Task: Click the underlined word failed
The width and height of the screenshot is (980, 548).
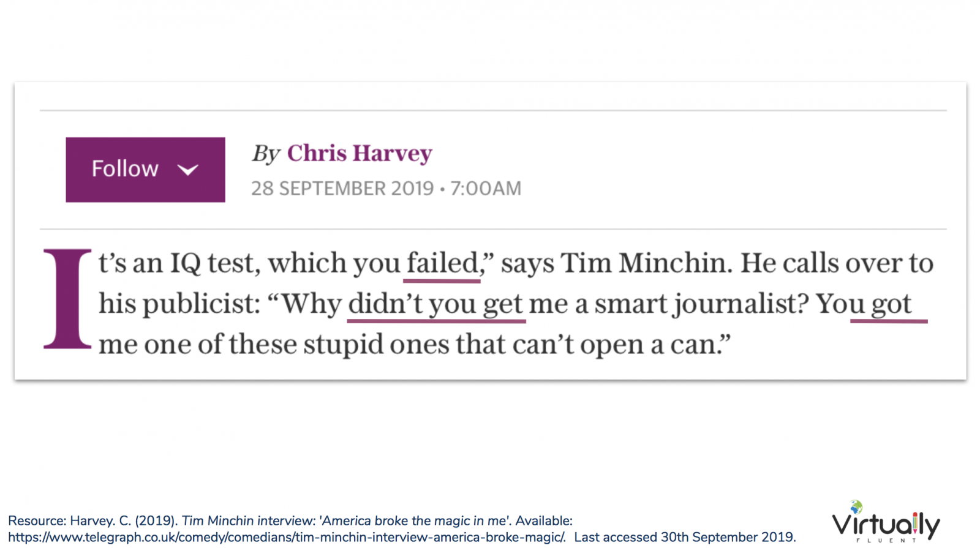Action: coord(442,263)
